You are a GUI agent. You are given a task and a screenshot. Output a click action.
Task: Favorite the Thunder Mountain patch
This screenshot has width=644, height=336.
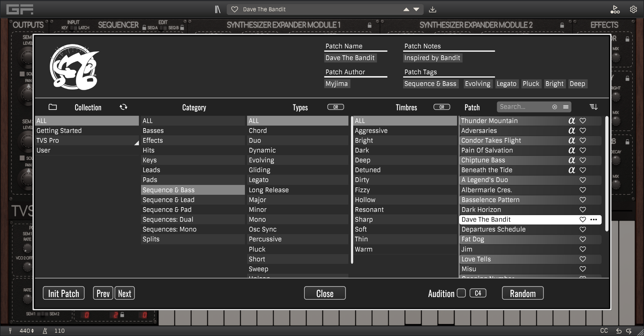click(583, 120)
